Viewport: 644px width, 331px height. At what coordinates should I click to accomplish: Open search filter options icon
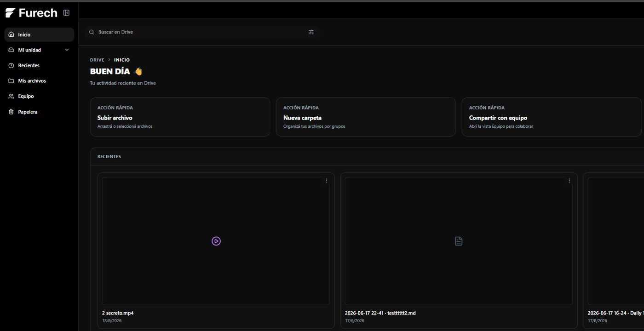coord(311,32)
